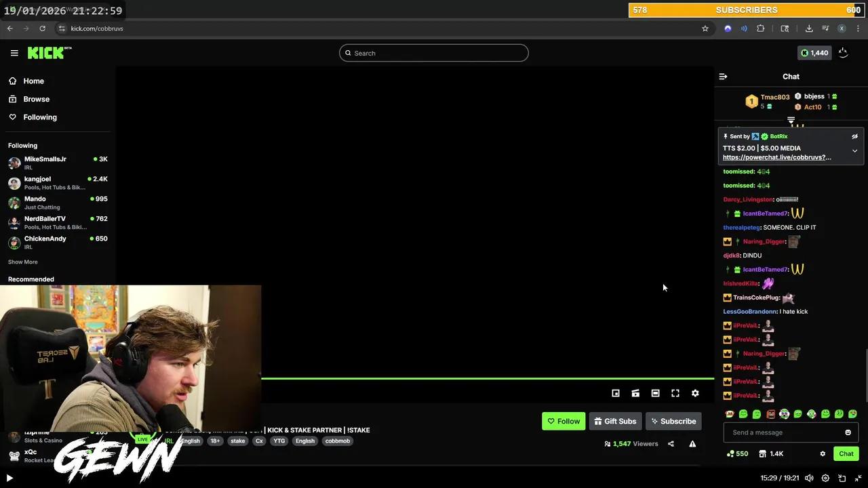Viewport: 868px width, 488px height.
Task: Click the Gift Subs button
Action: (615, 421)
